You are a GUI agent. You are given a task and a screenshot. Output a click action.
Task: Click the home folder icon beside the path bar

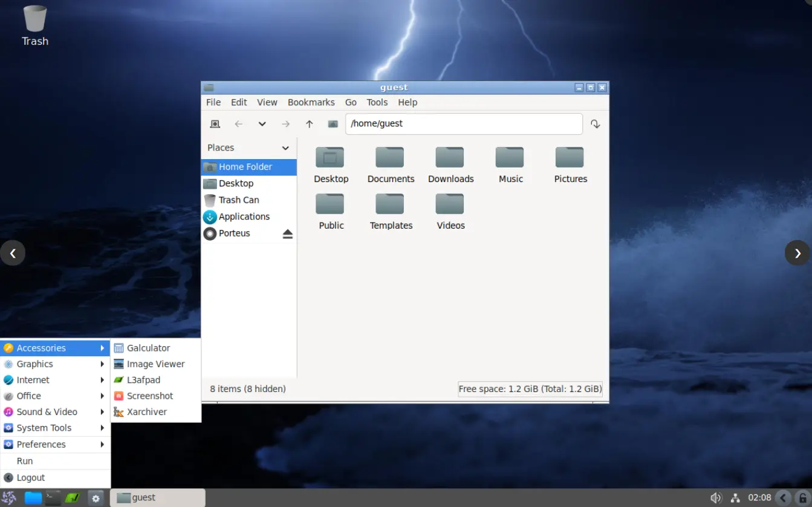tap(333, 124)
